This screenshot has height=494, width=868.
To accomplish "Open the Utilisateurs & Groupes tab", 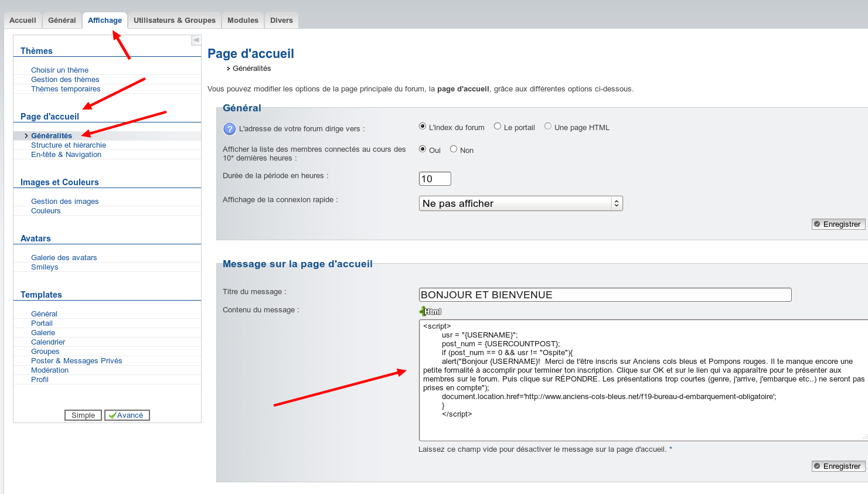I will [175, 20].
